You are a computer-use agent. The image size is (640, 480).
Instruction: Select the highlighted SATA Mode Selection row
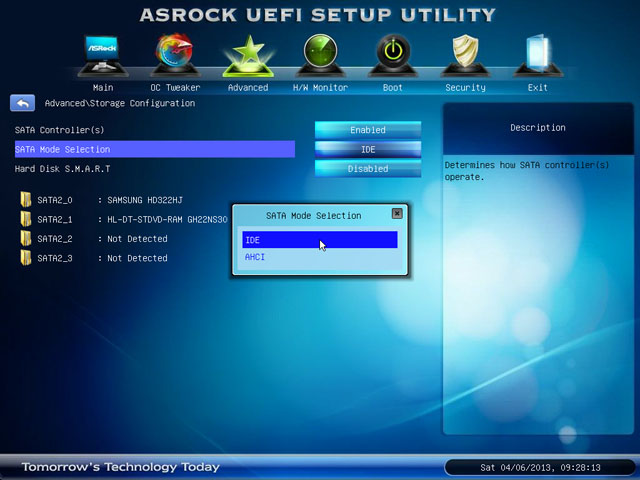pos(155,149)
